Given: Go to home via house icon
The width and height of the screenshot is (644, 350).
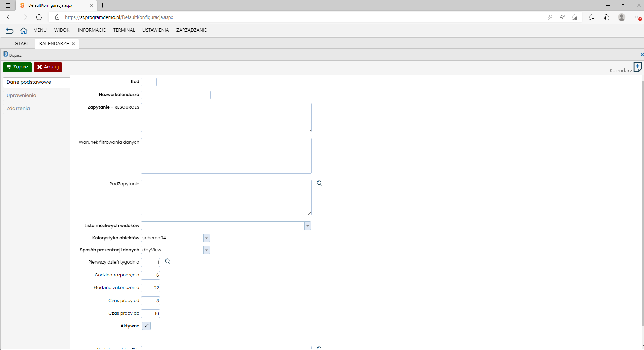Looking at the screenshot, I should tap(23, 31).
